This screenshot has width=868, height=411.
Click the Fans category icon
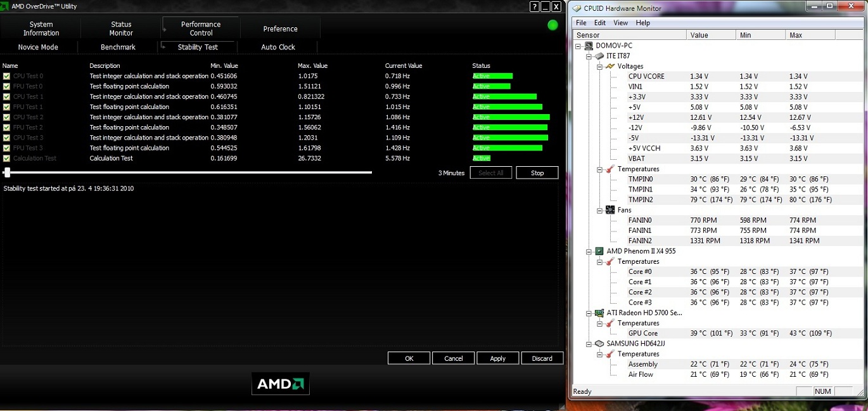click(x=610, y=210)
